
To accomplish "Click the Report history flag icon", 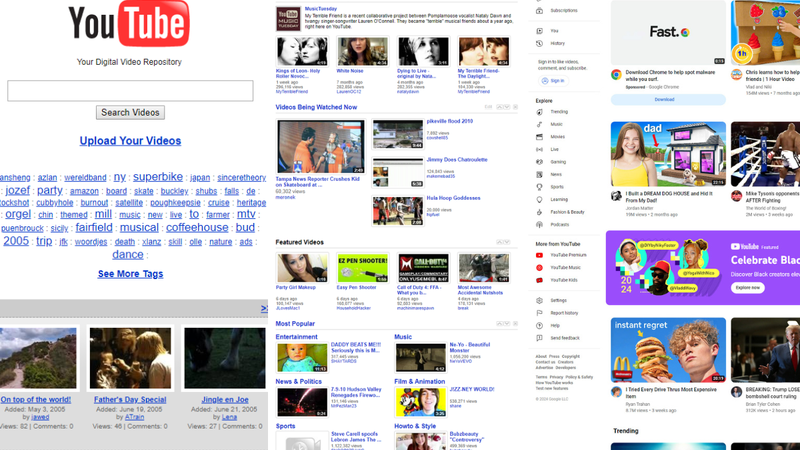I will 539,313.
